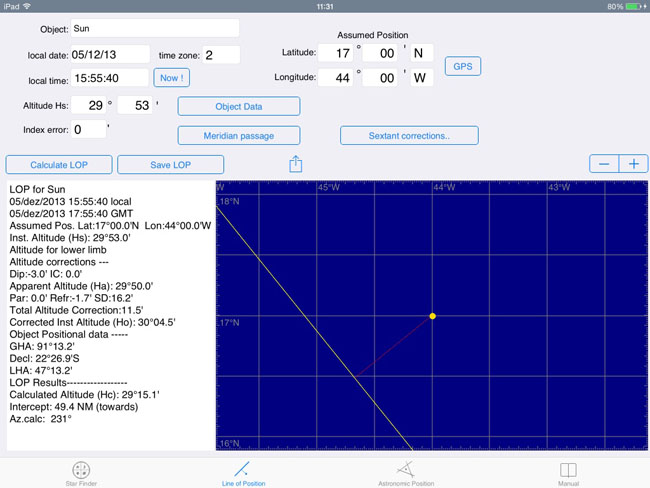
Task: Edit the time zone field
Action: (x=221, y=55)
